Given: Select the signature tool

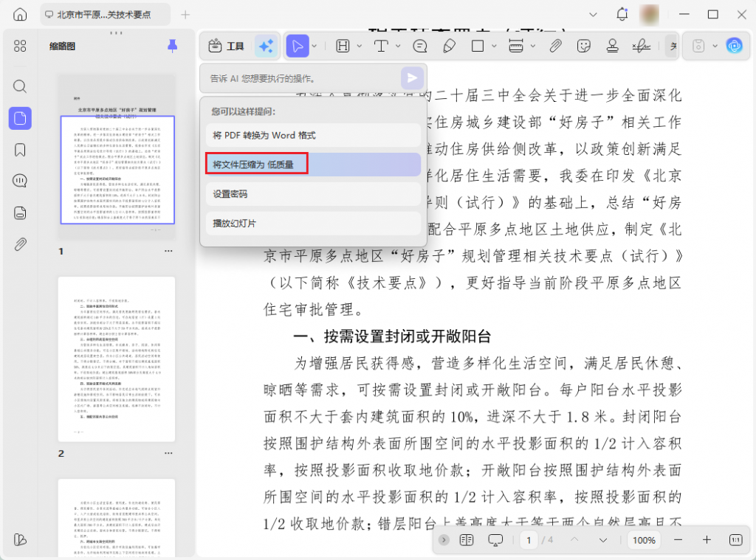Looking at the screenshot, I should tap(641, 46).
